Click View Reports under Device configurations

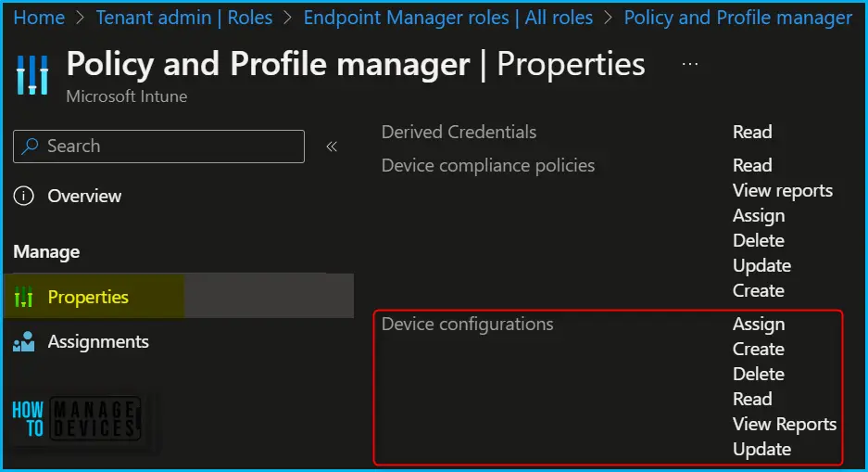[x=785, y=425]
